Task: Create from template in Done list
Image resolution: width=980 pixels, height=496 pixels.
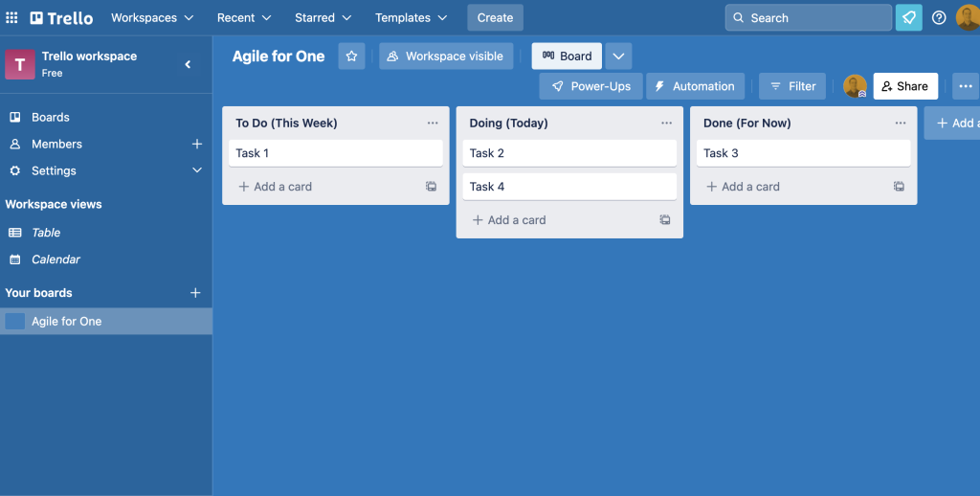Action: [x=899, y=187]
